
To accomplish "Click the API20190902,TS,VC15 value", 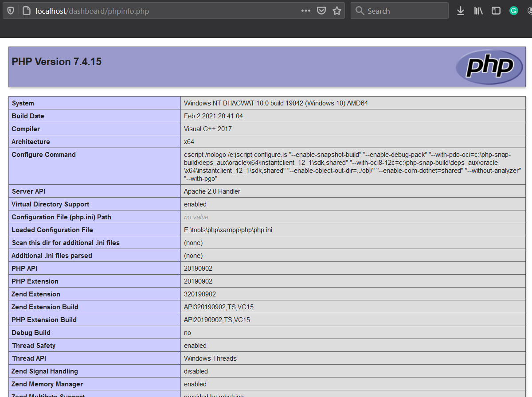I will 217,320.
